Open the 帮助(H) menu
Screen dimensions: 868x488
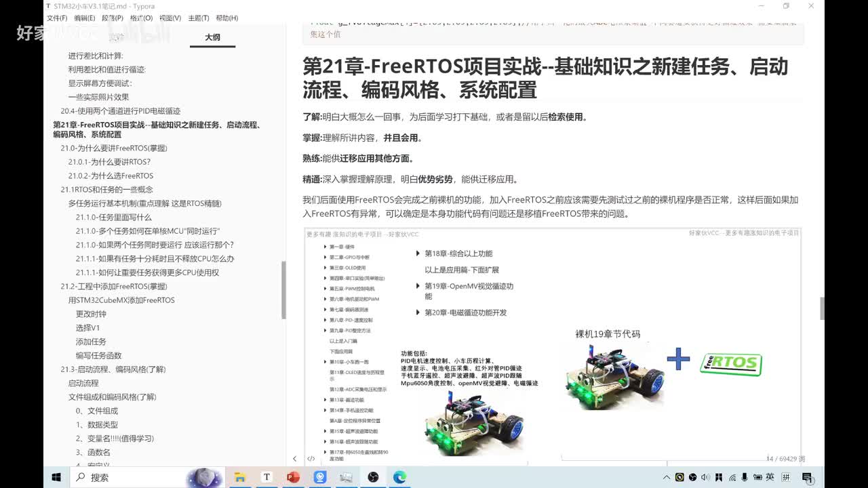pos(226,18)
